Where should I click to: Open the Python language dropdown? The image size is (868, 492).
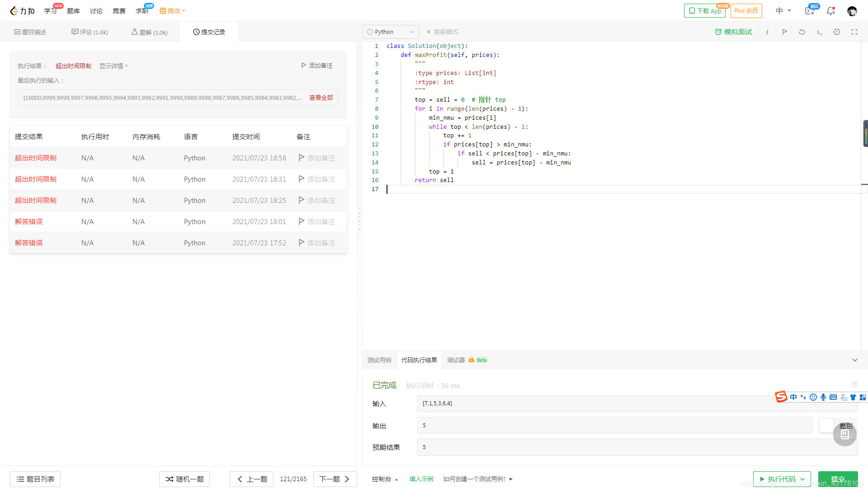click(391, 32)
